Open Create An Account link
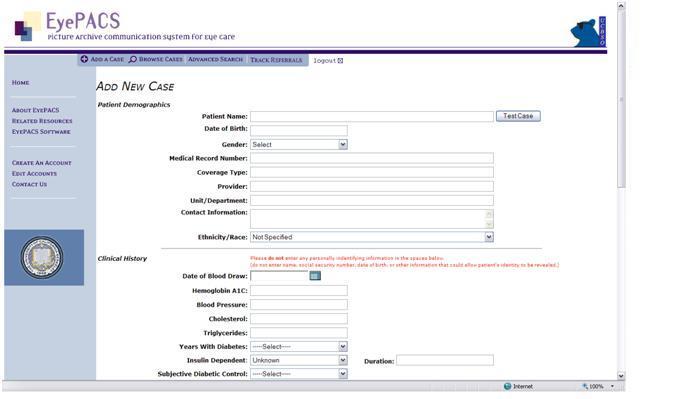This screenshot has width=683, height=399. pos(41,162)
